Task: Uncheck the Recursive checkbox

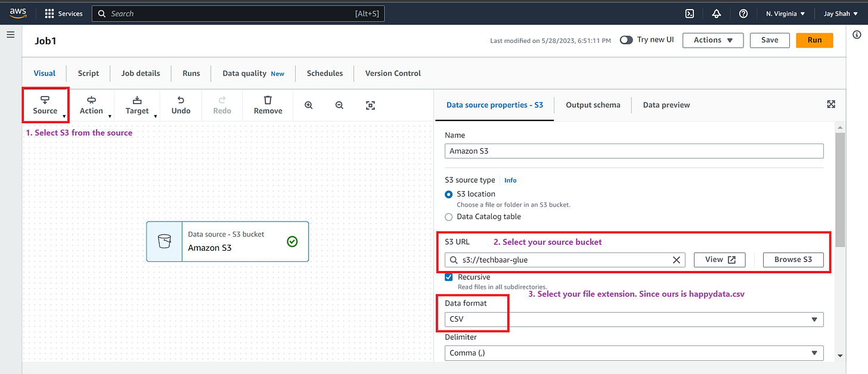Action: 449,277
